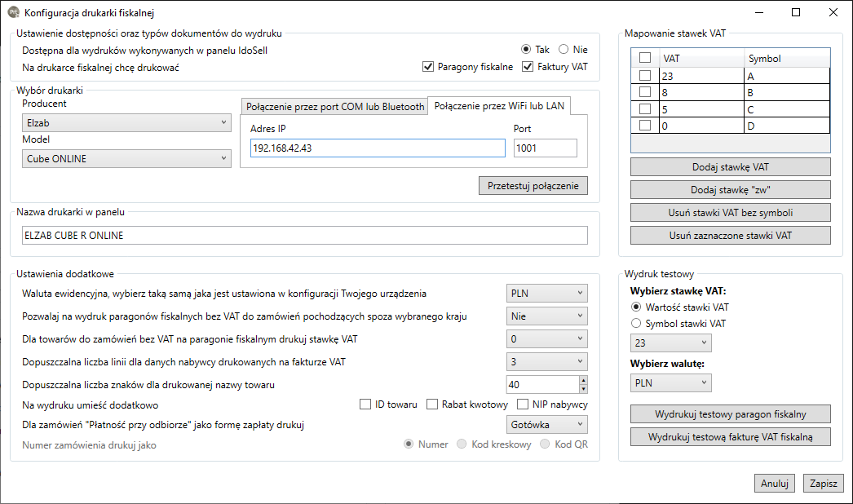The image size is (853, 504).
Task: Open the Gotówka payment form dropdown
Action: (546, 424)
